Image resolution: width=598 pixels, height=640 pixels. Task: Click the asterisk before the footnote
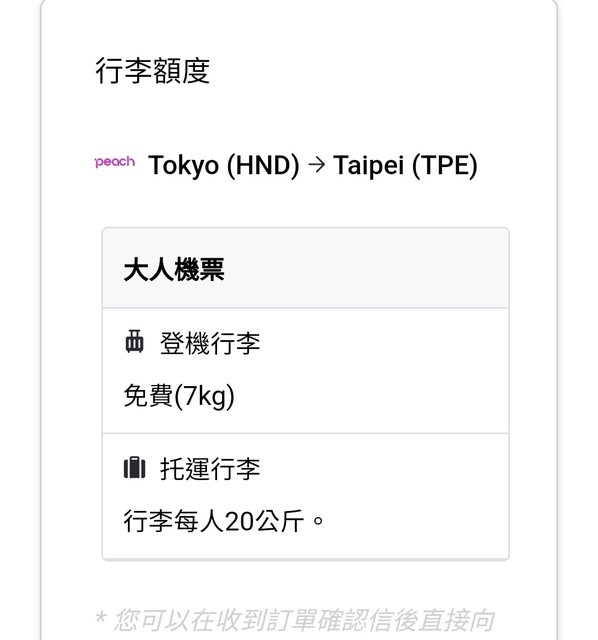coord(101,617)
